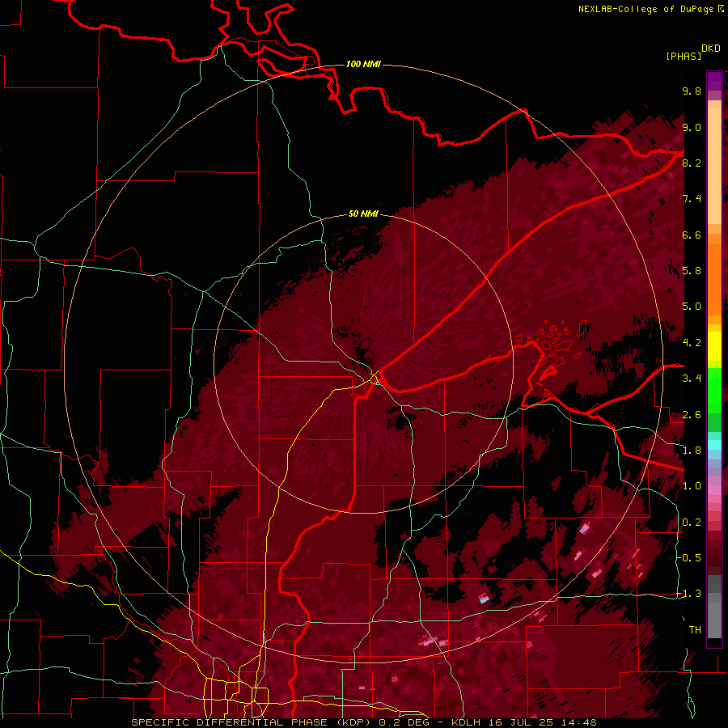Select the [PHAS] units label
The image size is (728, 728).
[684, 56]
